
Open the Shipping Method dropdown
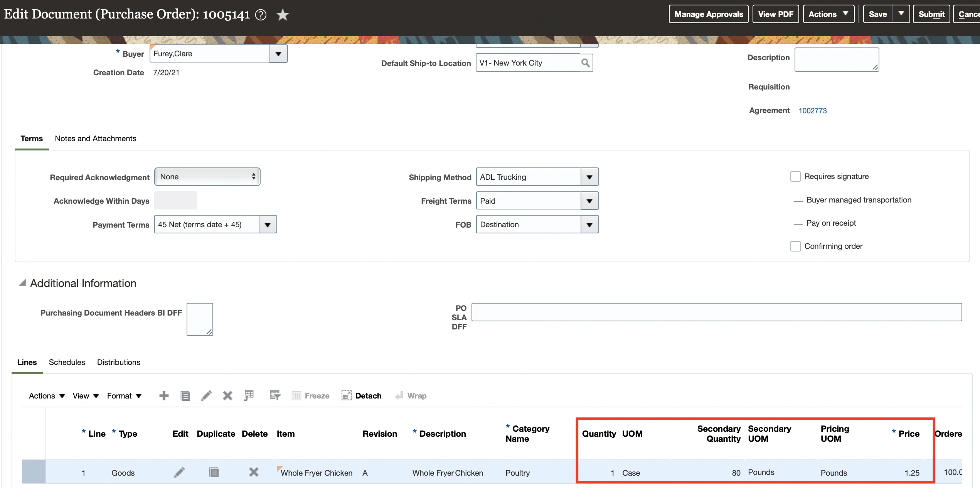coord(589,177)
